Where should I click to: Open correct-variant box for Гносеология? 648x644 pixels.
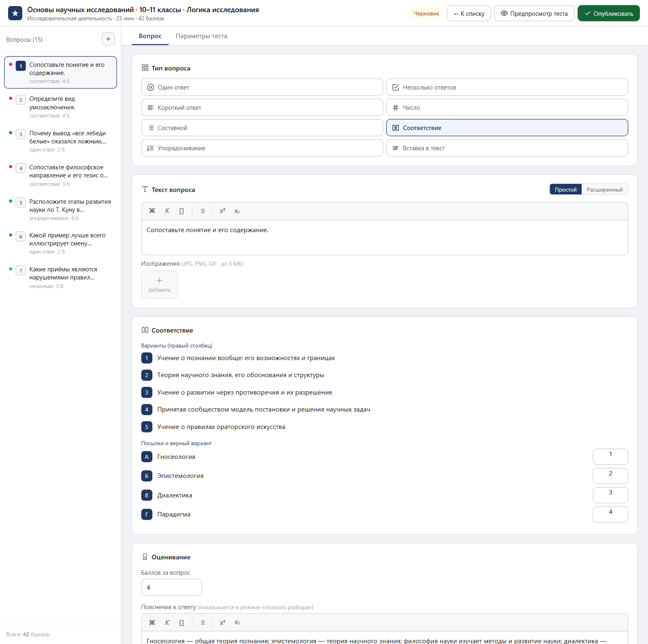click(610, 456)
